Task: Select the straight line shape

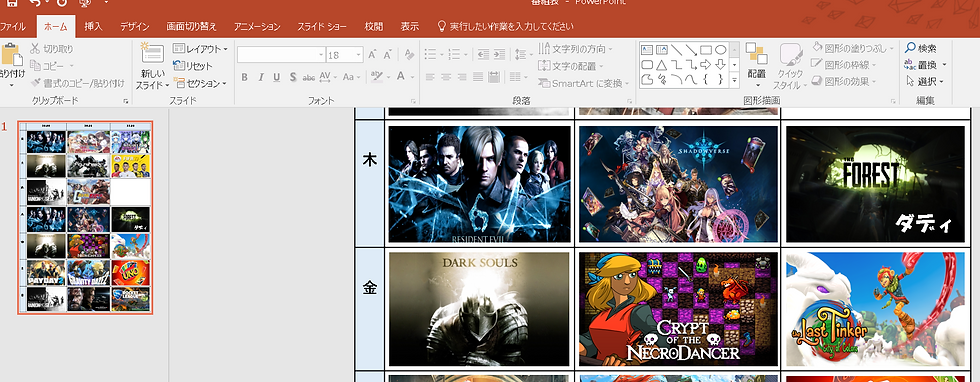Action: pyautogui.click(x=677, y=49)
